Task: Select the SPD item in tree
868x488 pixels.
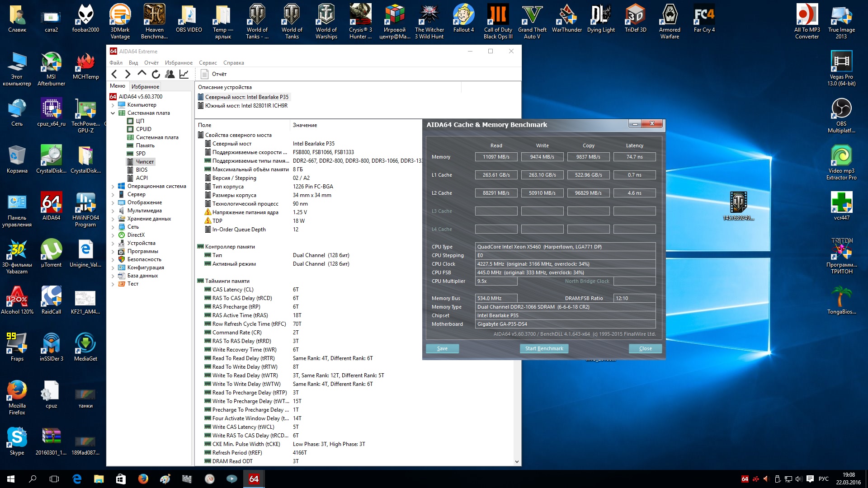Action: tap(141, 154)
